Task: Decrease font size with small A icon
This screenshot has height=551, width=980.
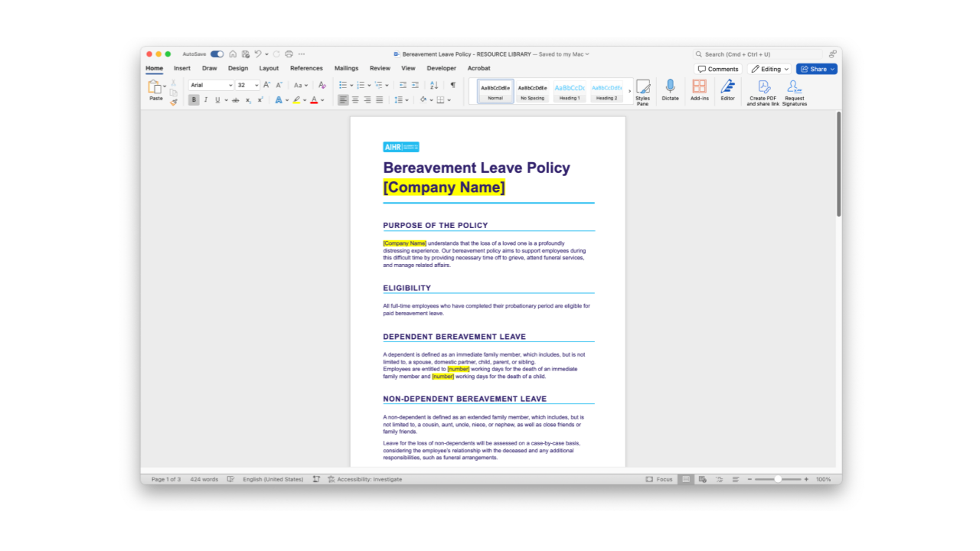Action: pos(279,85)
